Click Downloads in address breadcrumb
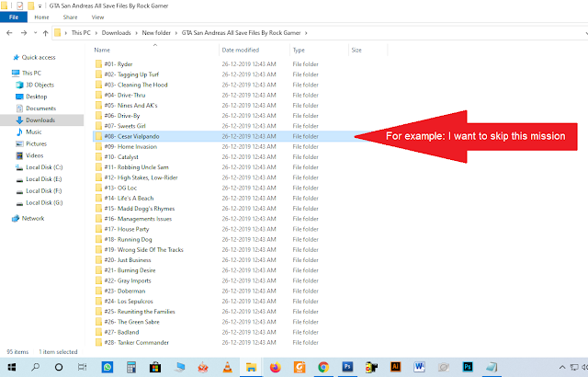This screenshot has width=588, height=377. point(117,33)
